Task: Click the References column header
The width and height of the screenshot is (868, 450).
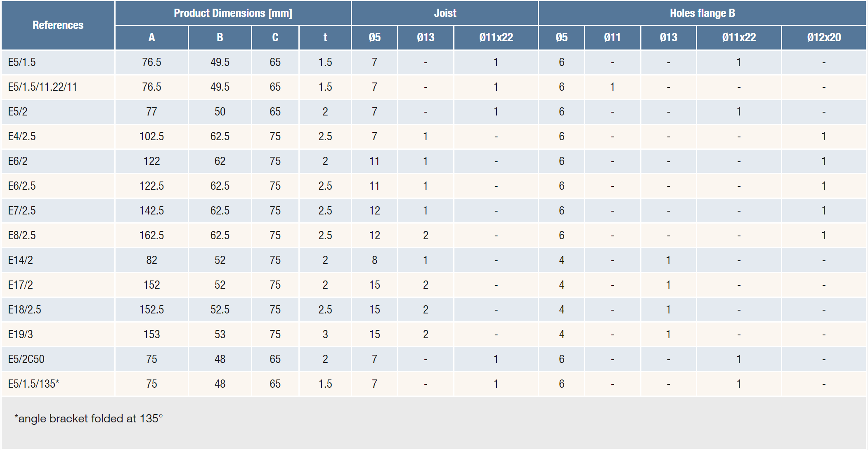Action: tap(58, 25)
